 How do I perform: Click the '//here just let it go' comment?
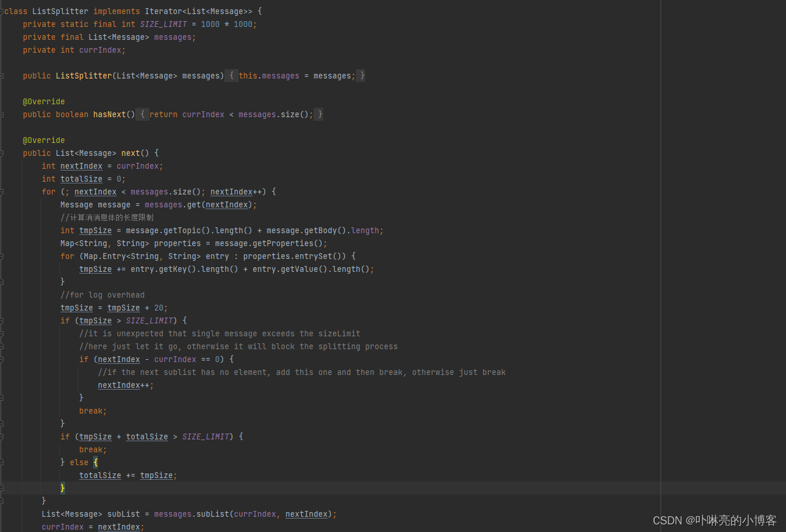coord(239,346)
